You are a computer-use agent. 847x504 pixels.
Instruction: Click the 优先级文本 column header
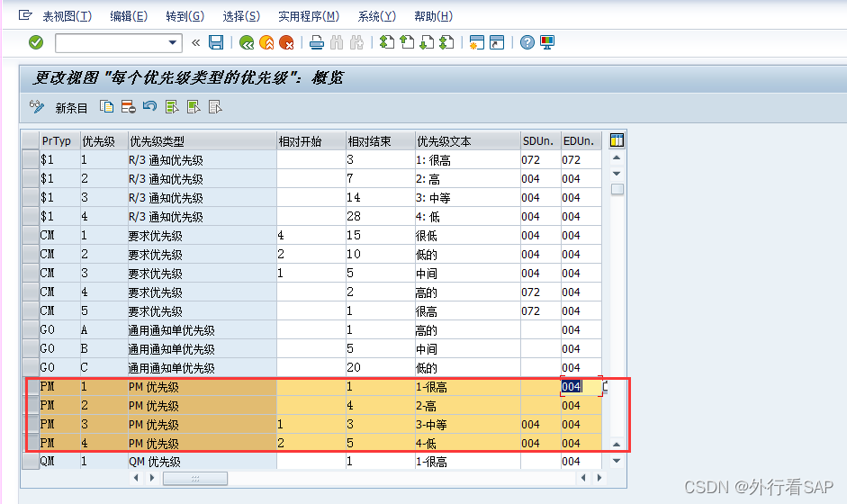pyautogui.click(x=467, y=141)
